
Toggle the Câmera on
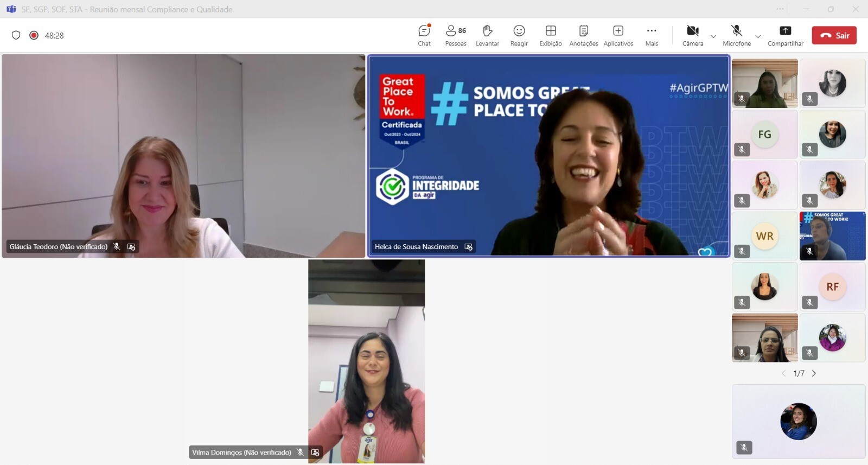[x=693, y=35]
